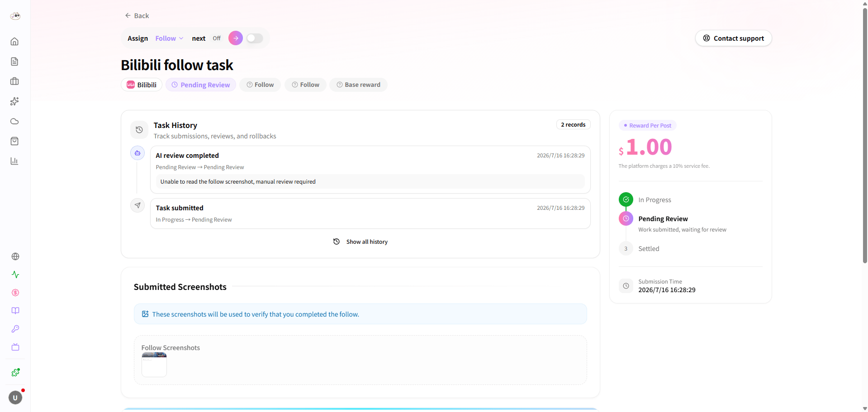Click the In Progress green check step
The image size is (868, 412).
point(626,199)
